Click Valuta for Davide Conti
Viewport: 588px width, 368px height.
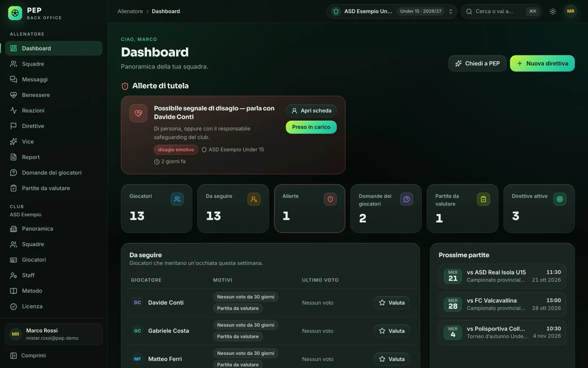point(392,302)
